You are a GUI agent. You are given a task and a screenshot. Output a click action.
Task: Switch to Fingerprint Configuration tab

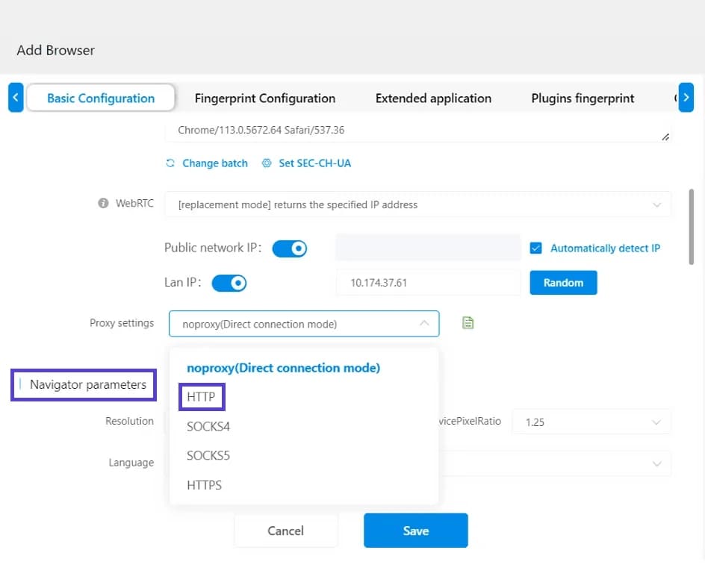click(264, 98)
